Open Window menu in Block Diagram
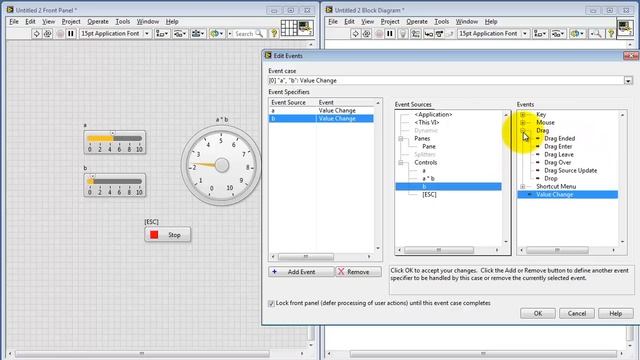The width and height of the screenshot is (640, 360). tap(467, 21)
